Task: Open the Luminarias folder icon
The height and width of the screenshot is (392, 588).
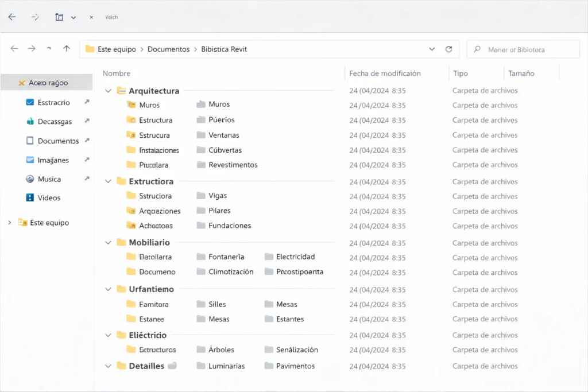Action: click(201, 366)
